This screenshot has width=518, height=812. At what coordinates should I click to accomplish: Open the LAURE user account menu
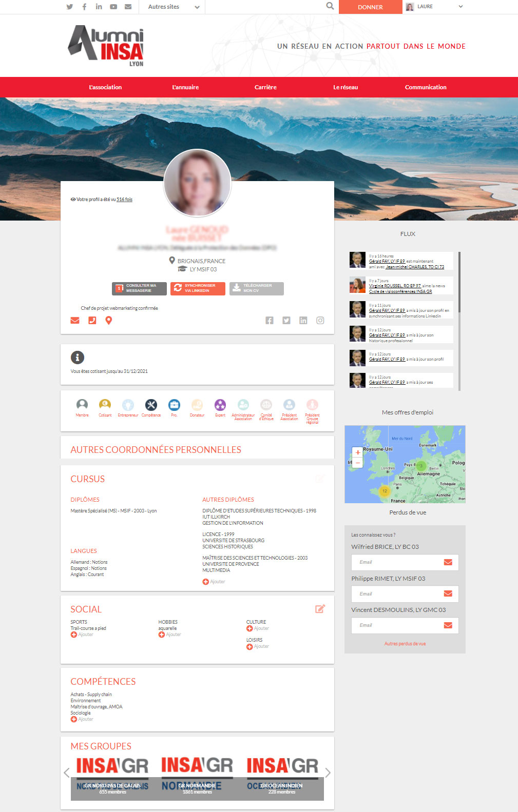[434, 7]
